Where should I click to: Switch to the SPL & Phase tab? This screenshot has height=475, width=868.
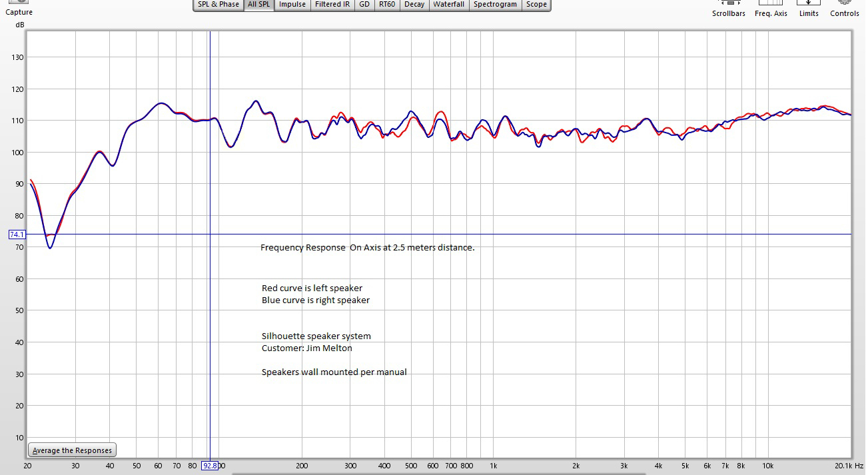tap(218, 5)
